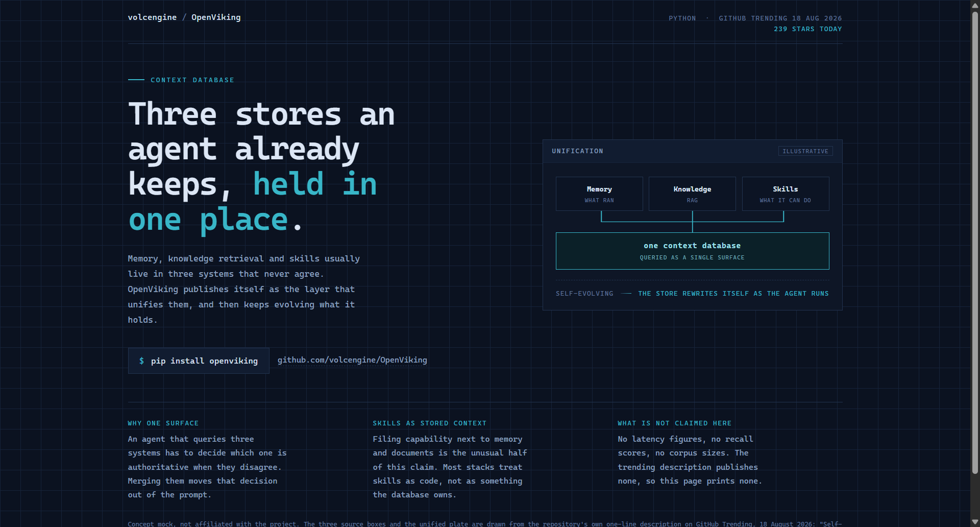Open the github.com/volcengine/OpenViking link

[x=352, y=360]
